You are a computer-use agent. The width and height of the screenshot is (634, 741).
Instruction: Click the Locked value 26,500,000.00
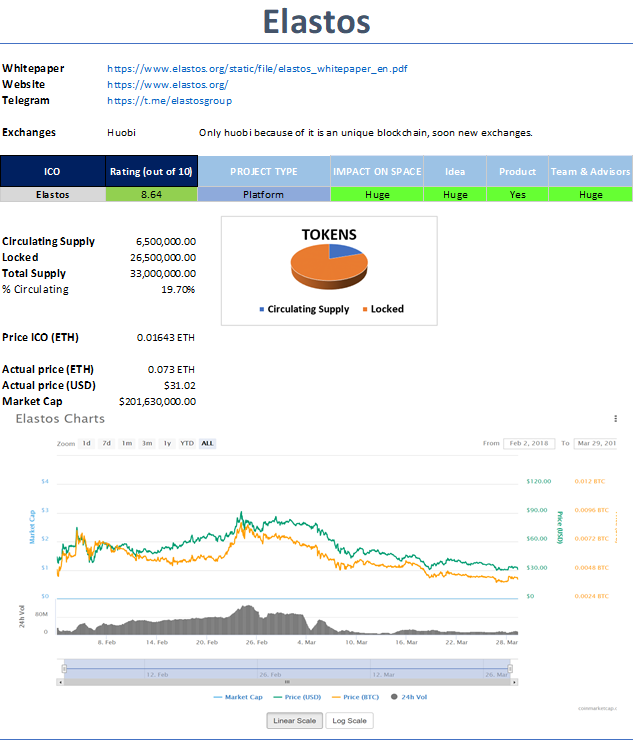pyautogui.click(x=163, y=258)
